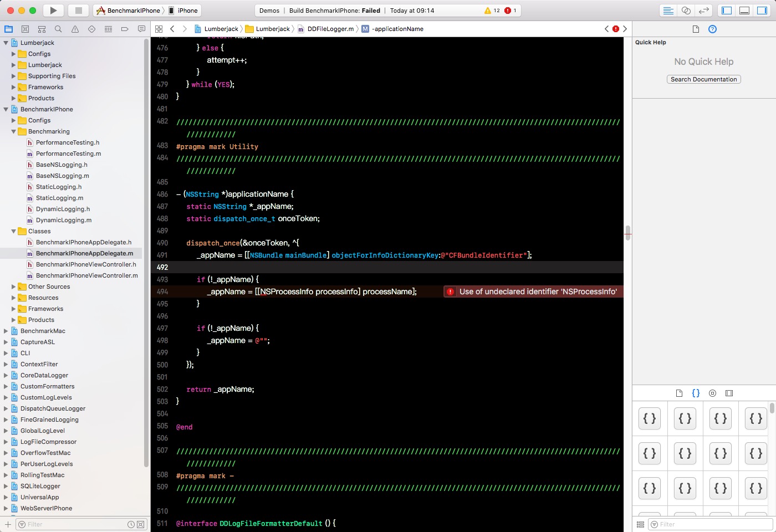This screenshot has height=532, width=776.
Task: Click the Search Documentation button
Action: coord(703,79)
